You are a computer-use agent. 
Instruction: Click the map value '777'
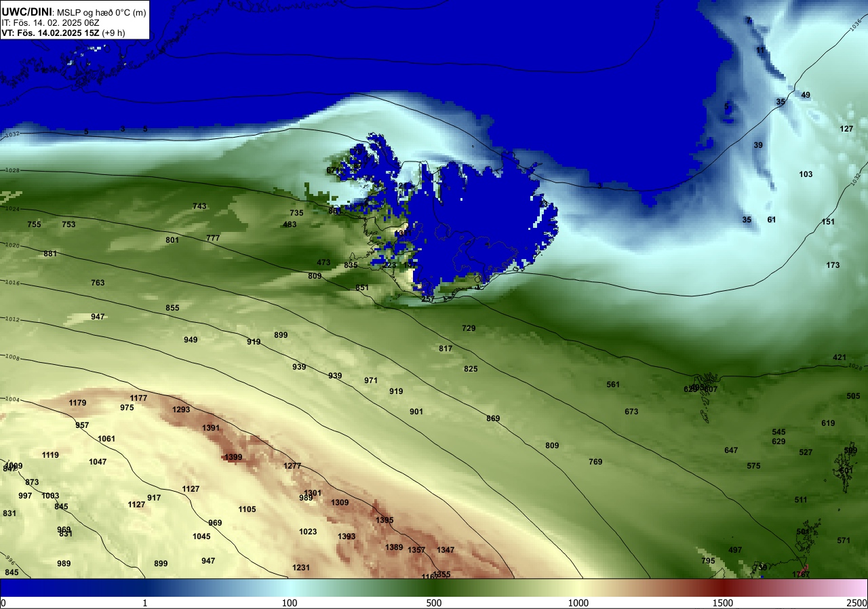tap(213, 238)
